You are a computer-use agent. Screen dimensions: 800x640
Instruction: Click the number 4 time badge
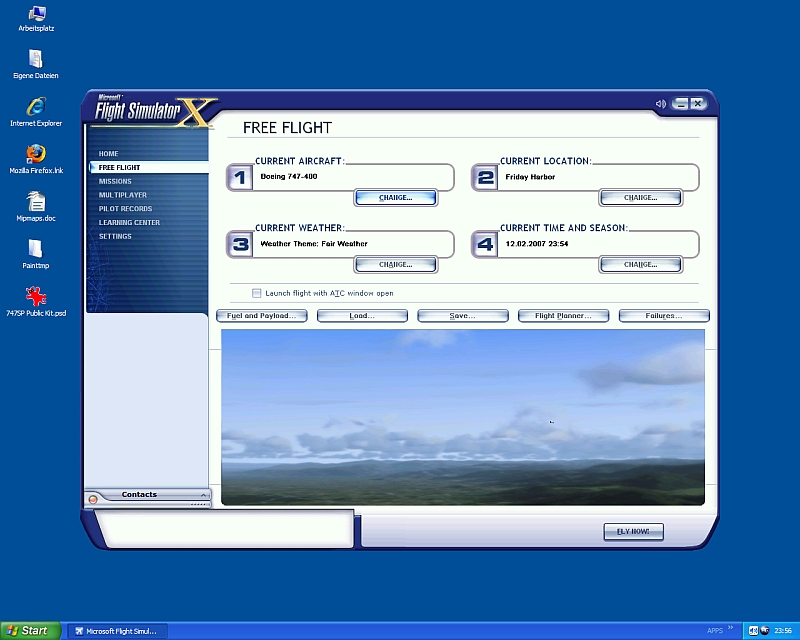(485, 244)
